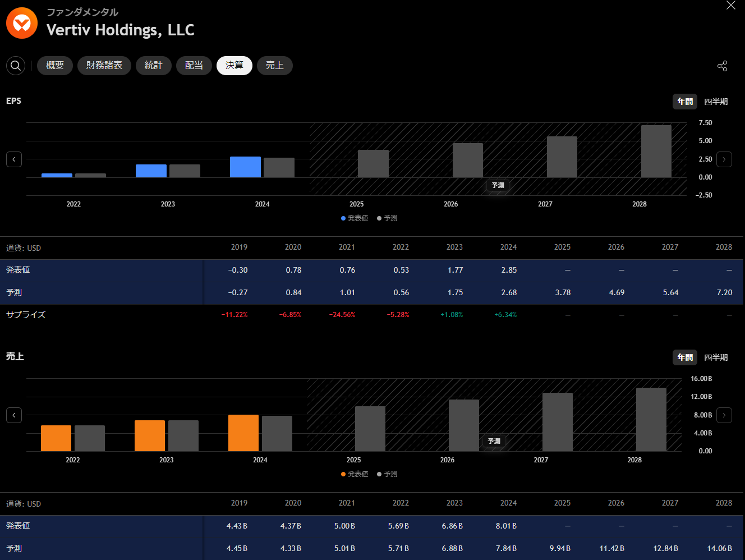The width and height of the screenshot is (745, 560).
Task: Toggle 予測 legend in EPS chart
Action: pos(387,218)
